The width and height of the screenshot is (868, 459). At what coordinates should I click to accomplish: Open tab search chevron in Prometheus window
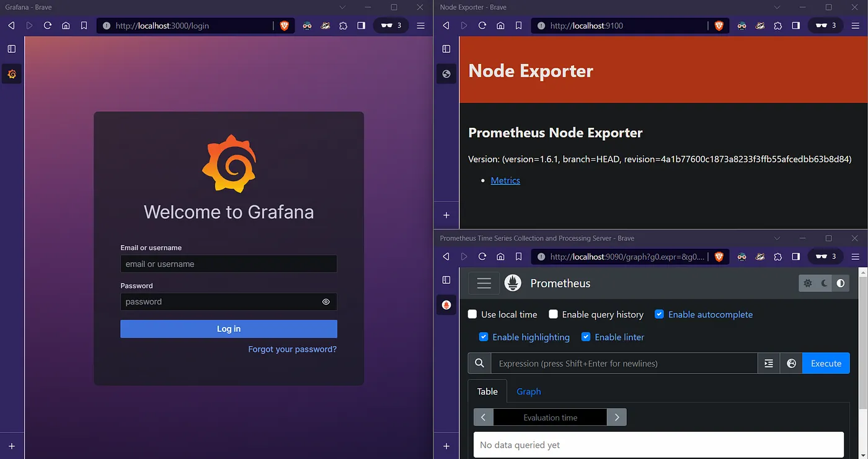pyautogui.click(x=777, y=238)
